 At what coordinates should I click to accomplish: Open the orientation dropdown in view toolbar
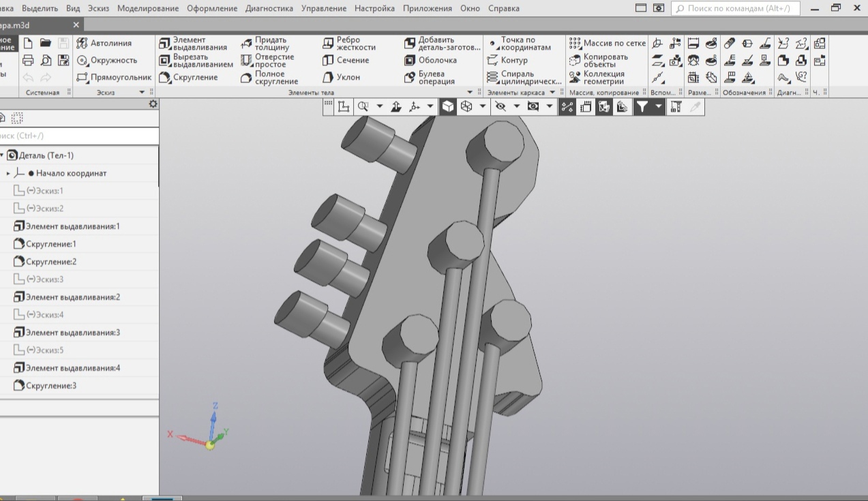(482, 106)
